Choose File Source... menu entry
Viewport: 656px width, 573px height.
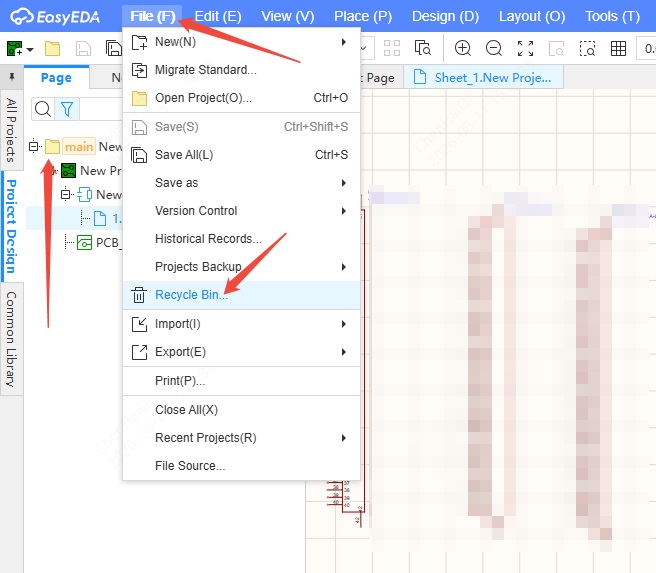coord(241,466)
